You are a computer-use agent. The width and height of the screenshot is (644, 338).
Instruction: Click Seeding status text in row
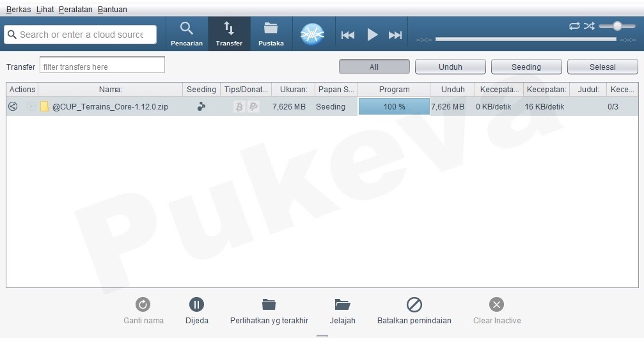(330, 106)
